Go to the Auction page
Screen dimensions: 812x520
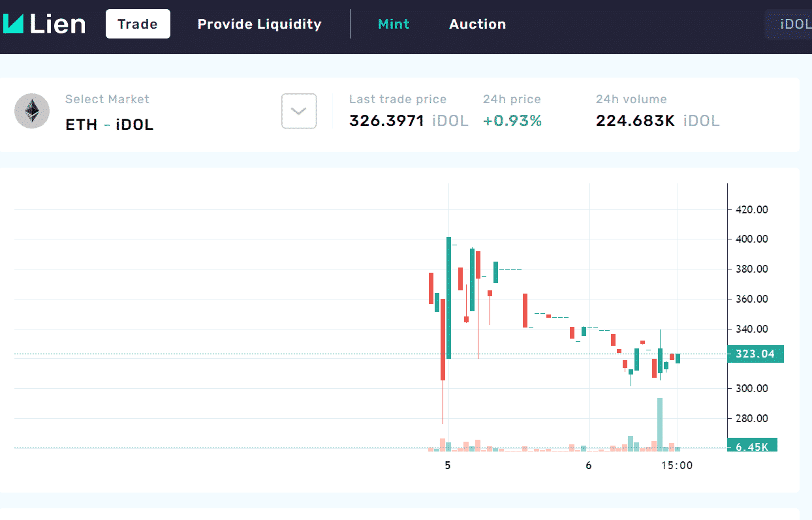[477, 24]
